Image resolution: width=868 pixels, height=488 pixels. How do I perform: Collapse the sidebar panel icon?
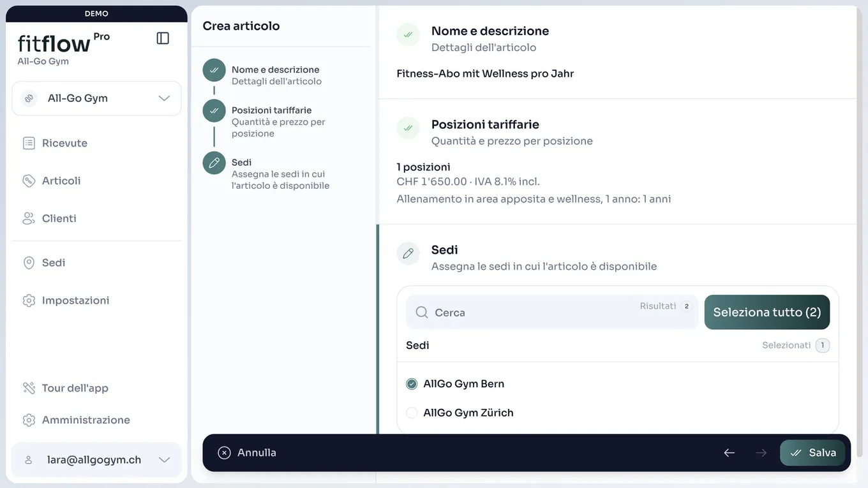(163, 38)
